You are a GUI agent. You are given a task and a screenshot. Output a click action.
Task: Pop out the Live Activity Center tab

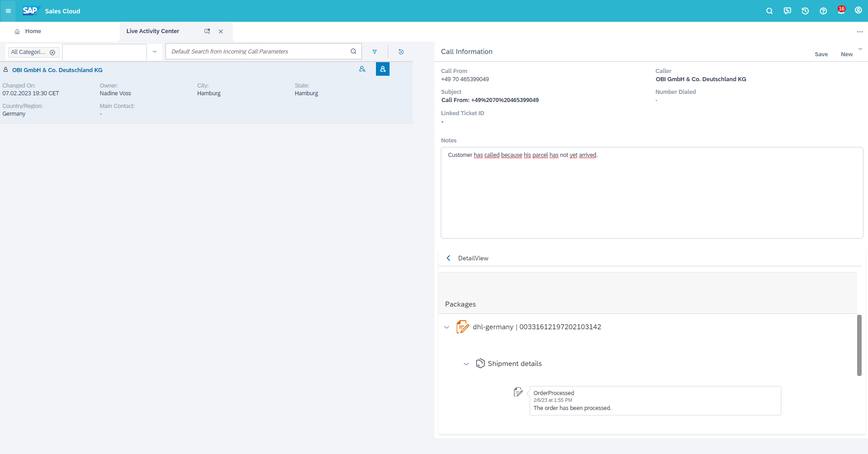coord(207,31)
